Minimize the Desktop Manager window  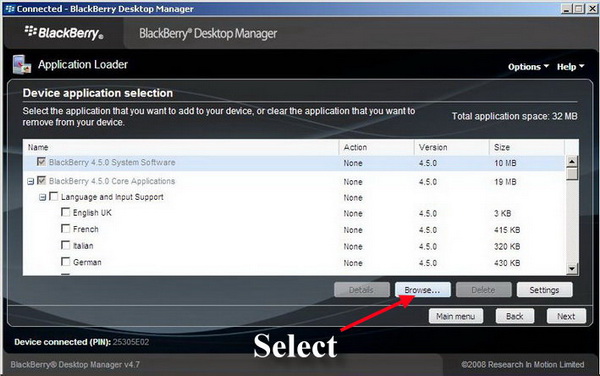pyautogui.click(x=567, y=8)
